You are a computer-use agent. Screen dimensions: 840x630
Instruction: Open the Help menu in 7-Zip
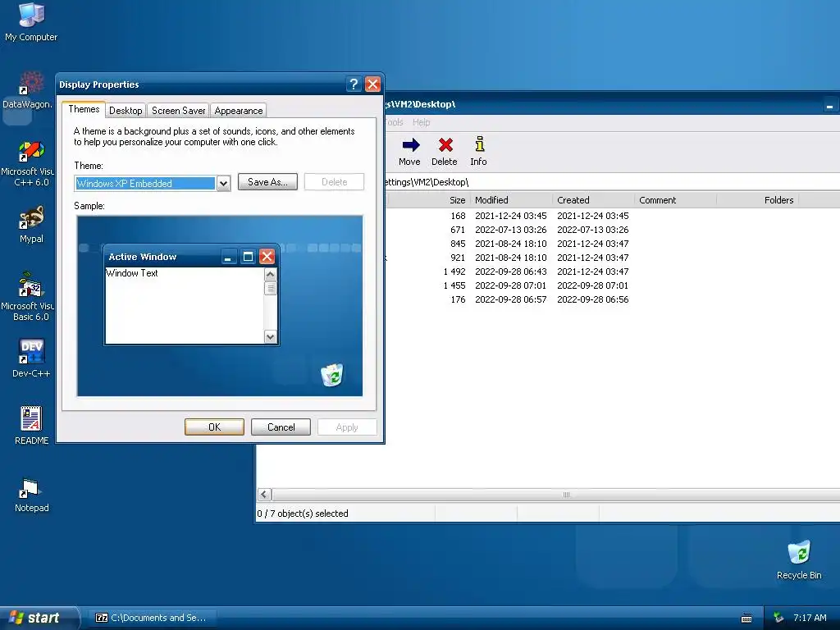pyautogui.click(x=421, y=122)
